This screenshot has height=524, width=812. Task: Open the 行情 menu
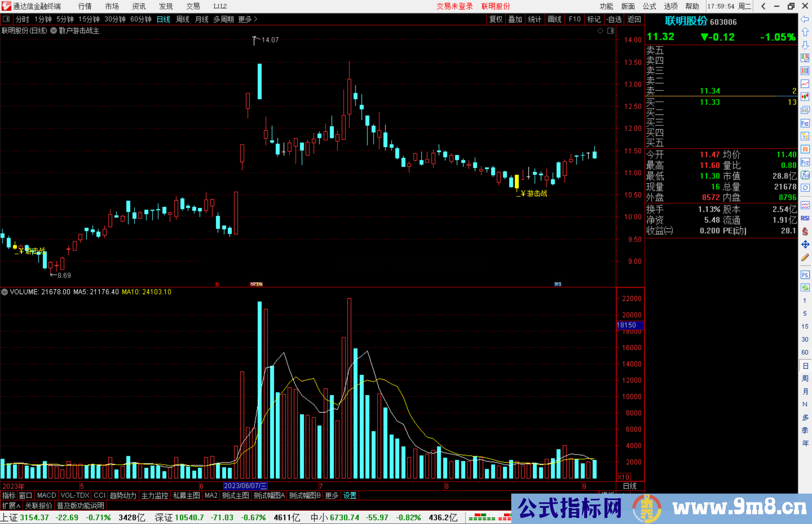(85, 6)
